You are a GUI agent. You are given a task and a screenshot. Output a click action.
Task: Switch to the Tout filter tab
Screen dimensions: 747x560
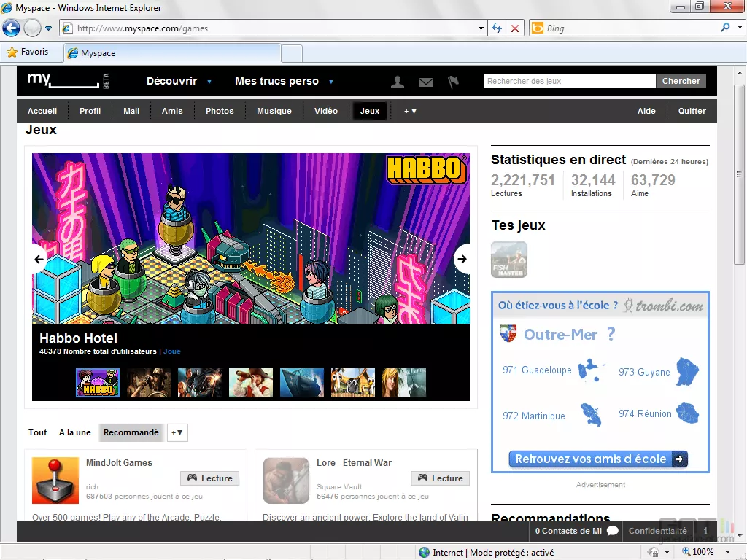coord(38,432)
